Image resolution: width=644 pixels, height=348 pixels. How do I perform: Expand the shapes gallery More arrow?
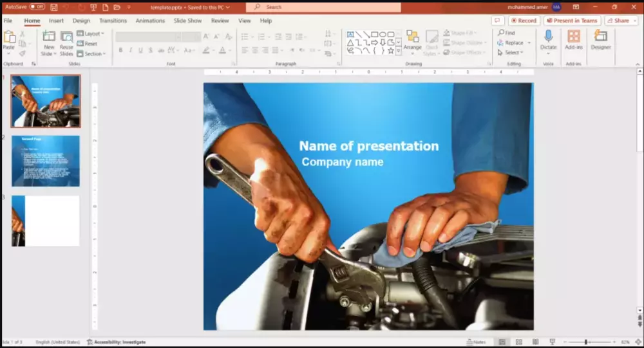pyautogui.click(x=399, y=51)
